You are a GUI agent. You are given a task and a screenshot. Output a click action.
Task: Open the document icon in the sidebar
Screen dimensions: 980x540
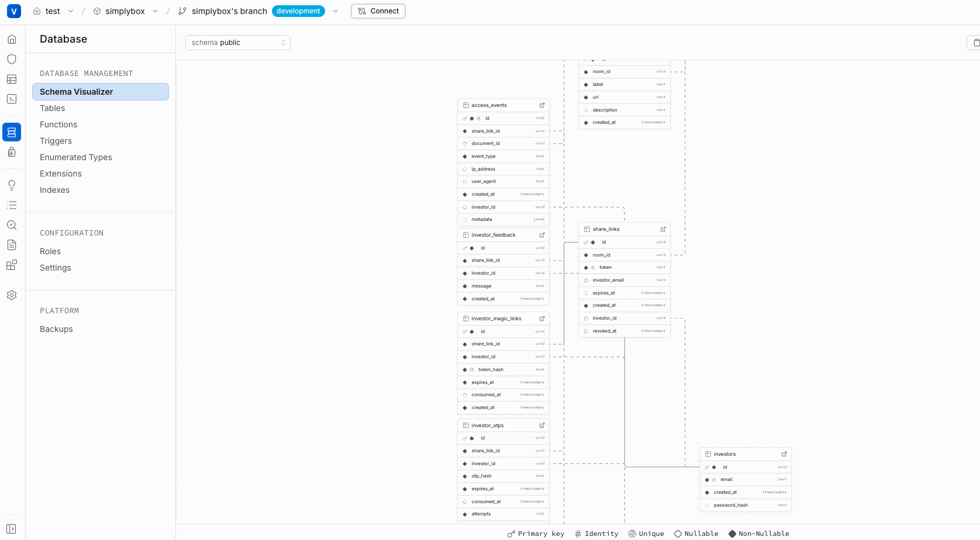[12, 245]
